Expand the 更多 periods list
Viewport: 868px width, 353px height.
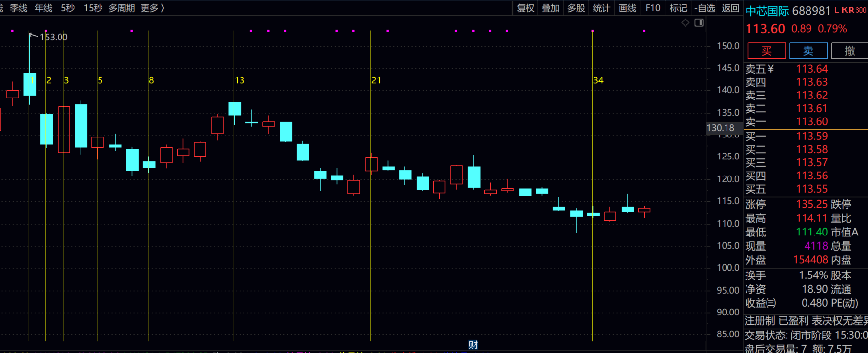152,8
